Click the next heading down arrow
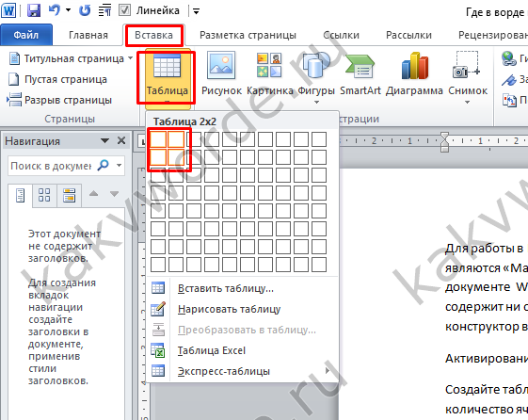 click(115, 194)
